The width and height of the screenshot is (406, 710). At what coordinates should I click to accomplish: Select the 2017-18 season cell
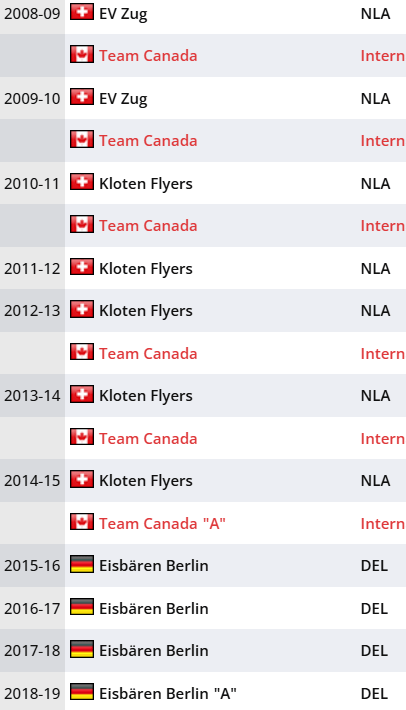coord(32,651)
